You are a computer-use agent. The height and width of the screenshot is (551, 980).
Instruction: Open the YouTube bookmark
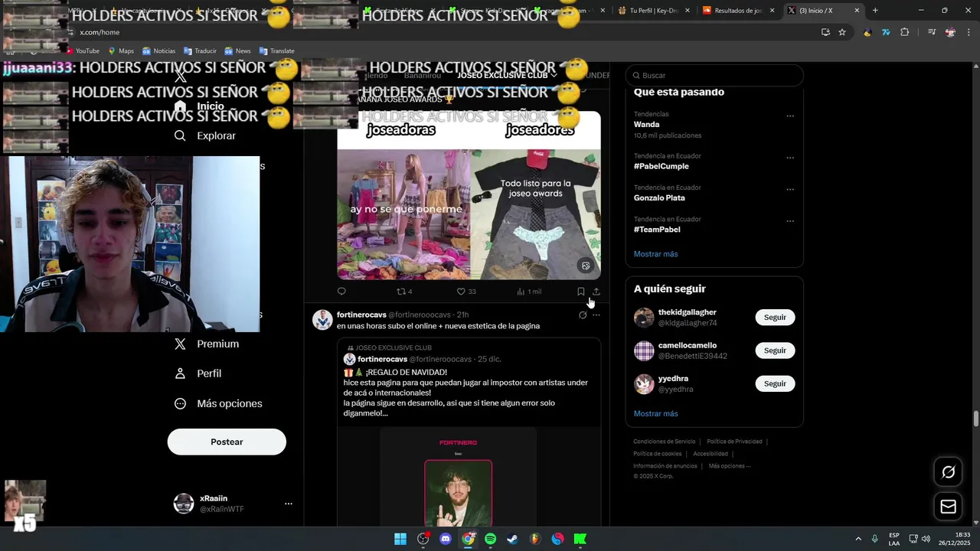tap(82, 51)
